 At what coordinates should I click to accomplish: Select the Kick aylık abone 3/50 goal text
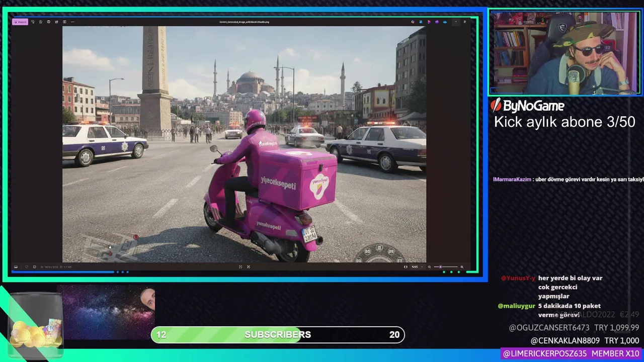565,122
